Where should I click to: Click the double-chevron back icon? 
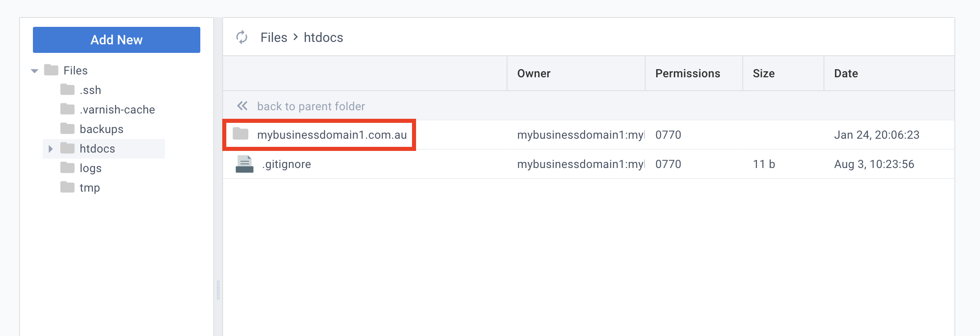click(242, 106)
